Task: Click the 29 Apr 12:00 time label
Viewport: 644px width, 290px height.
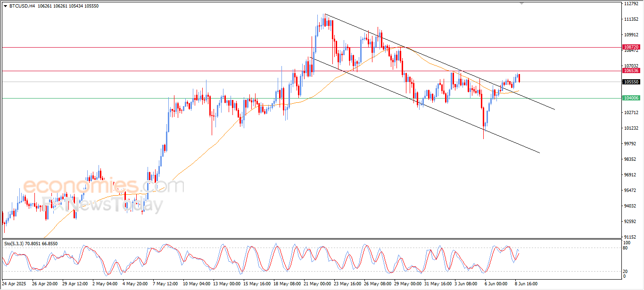Action: (75, 284)
